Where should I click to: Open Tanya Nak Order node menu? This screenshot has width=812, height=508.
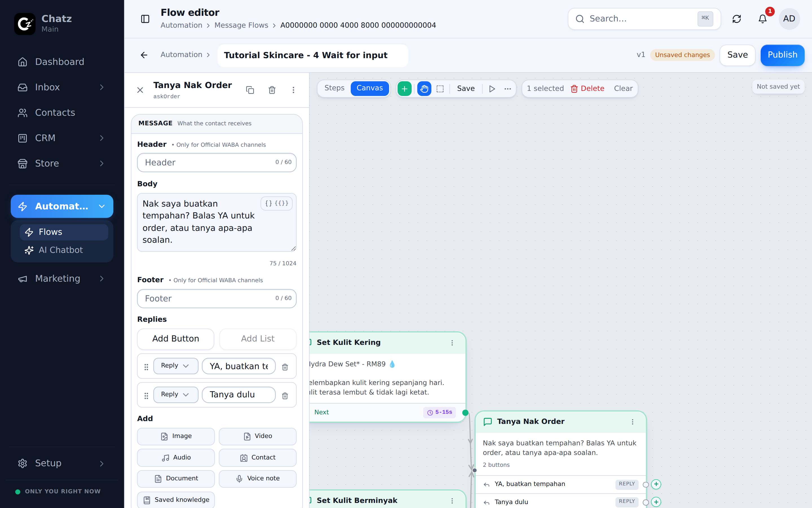click(632, 422)
